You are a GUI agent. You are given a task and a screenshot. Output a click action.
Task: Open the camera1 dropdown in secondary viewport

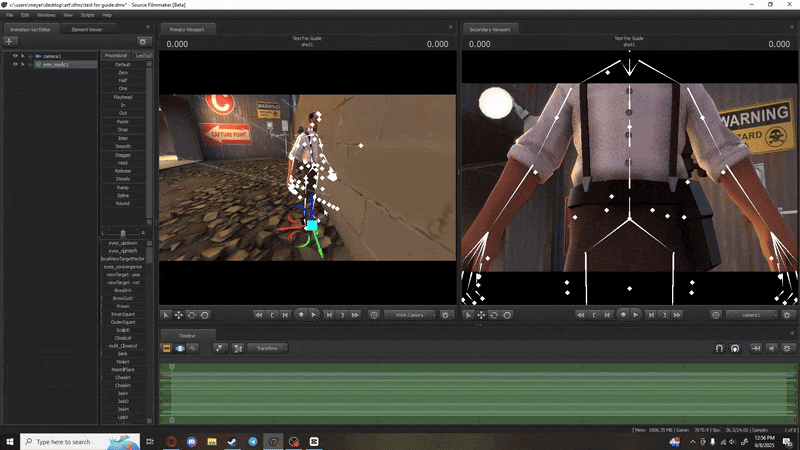point(752,315)
